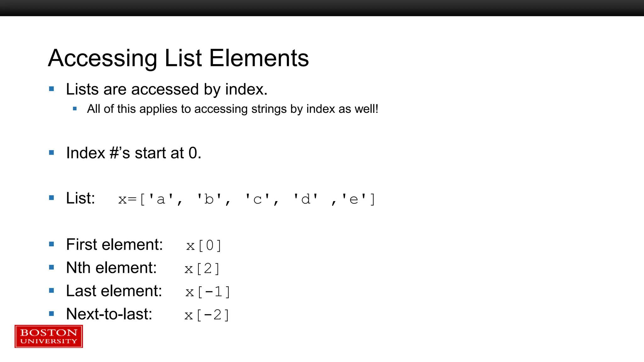Viewport: 644px width, 362px height.
Task: Click the bullet marker before List:
Action: point(52,198)
